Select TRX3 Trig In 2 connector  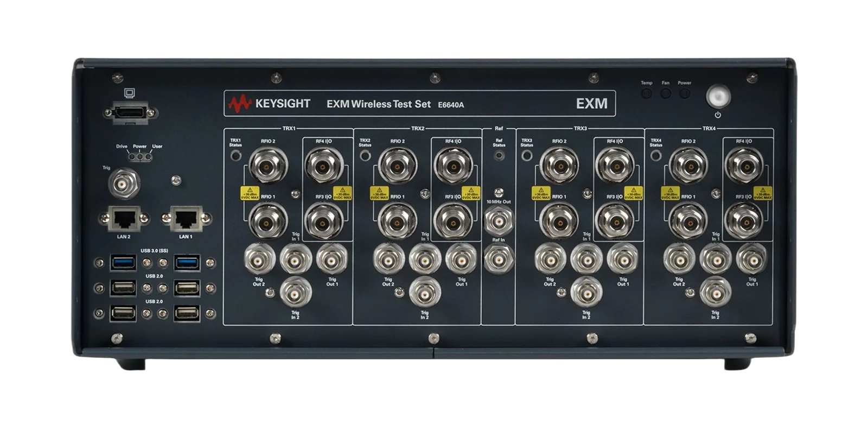586,293
